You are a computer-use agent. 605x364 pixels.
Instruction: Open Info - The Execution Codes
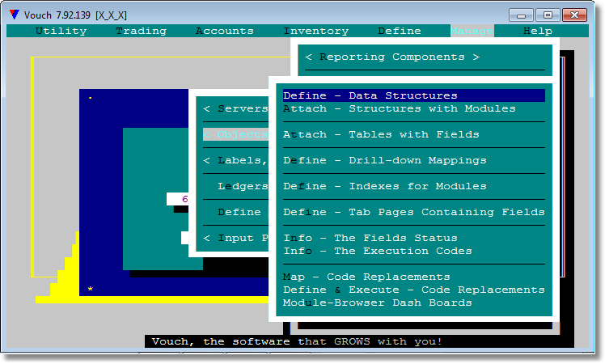pos(378,251)
